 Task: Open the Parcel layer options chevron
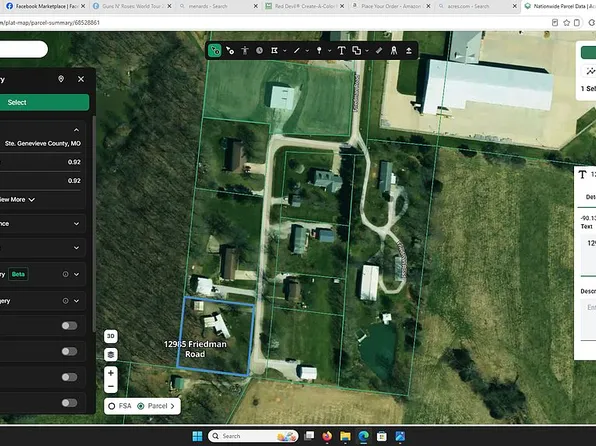point(173,406)
